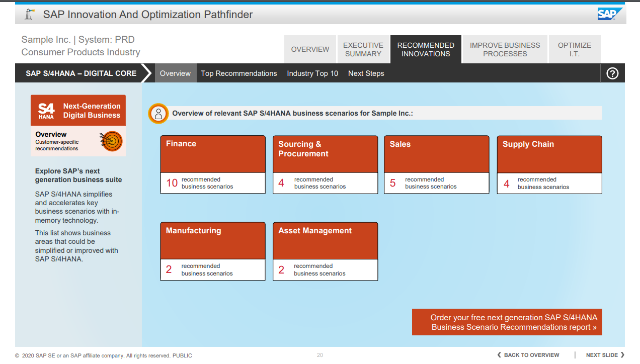The width and height of the screenshot is (640, 364).
Task: Click 'SAP Innovation And Optimization Pathfinder' title
Action: pos(148,15)
